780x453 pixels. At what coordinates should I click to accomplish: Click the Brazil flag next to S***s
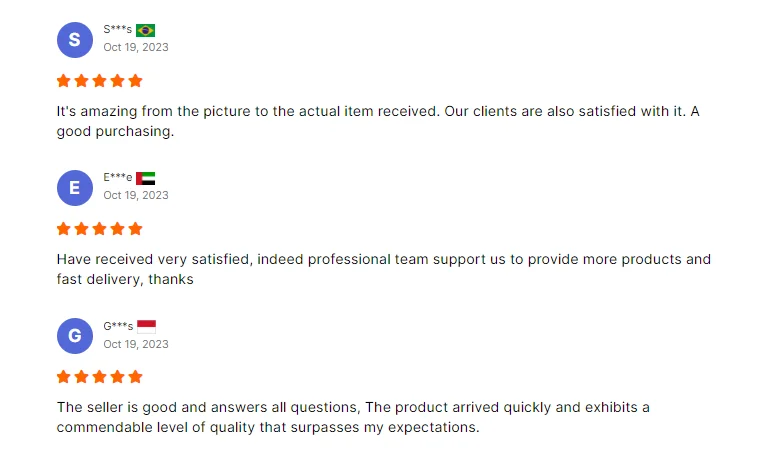(145, 30)
